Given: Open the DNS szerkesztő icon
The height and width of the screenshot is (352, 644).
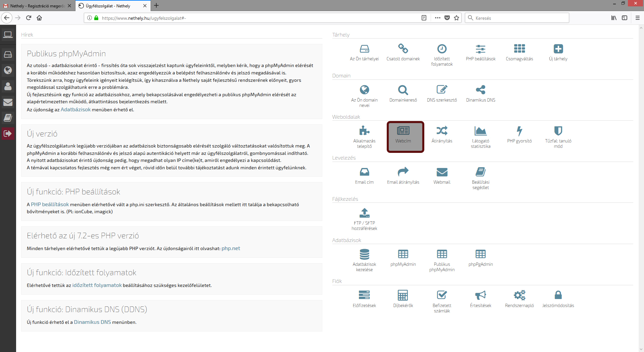Looking at the screenshot, I should pyautogui.click(x=442, y=90).
